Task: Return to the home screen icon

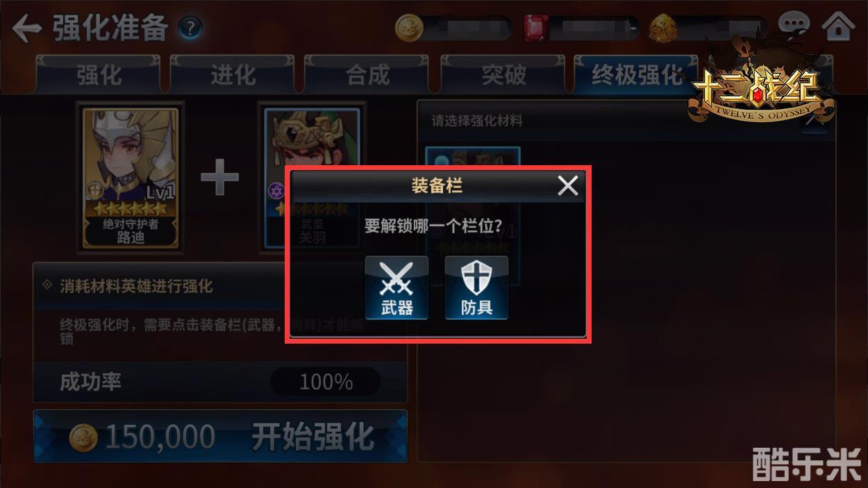Action: 838,26
